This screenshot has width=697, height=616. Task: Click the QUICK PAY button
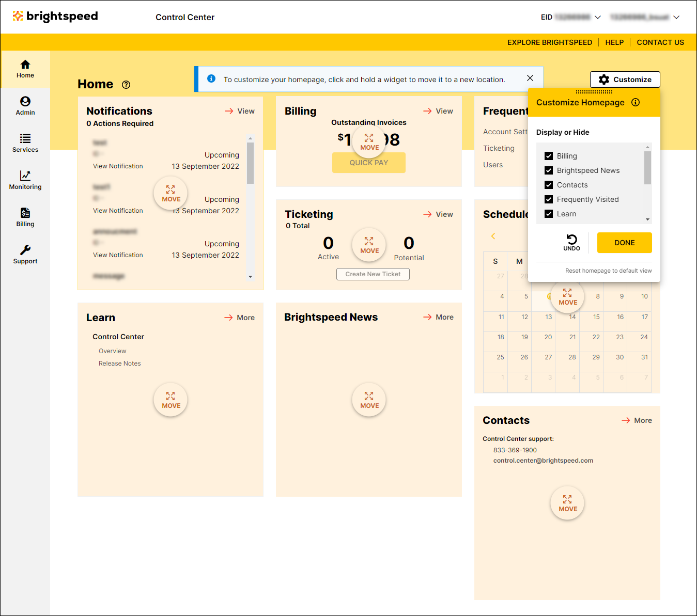pos(368,163)
